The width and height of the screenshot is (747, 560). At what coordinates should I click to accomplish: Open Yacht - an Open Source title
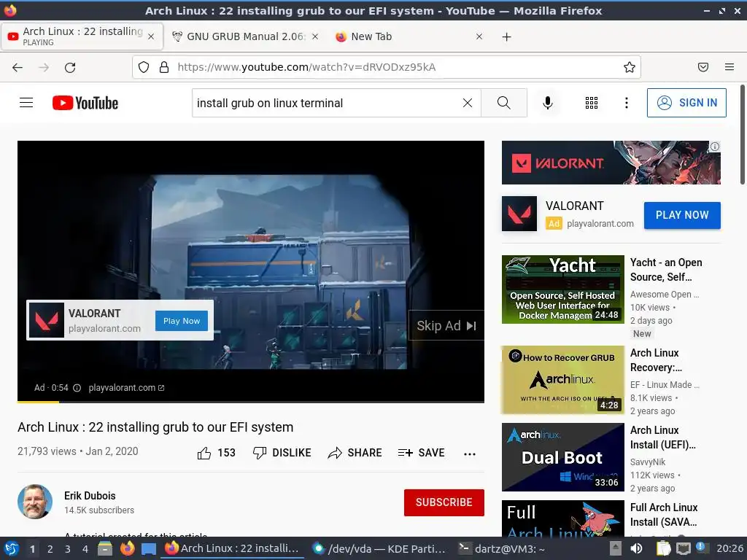tap(666, 270)
